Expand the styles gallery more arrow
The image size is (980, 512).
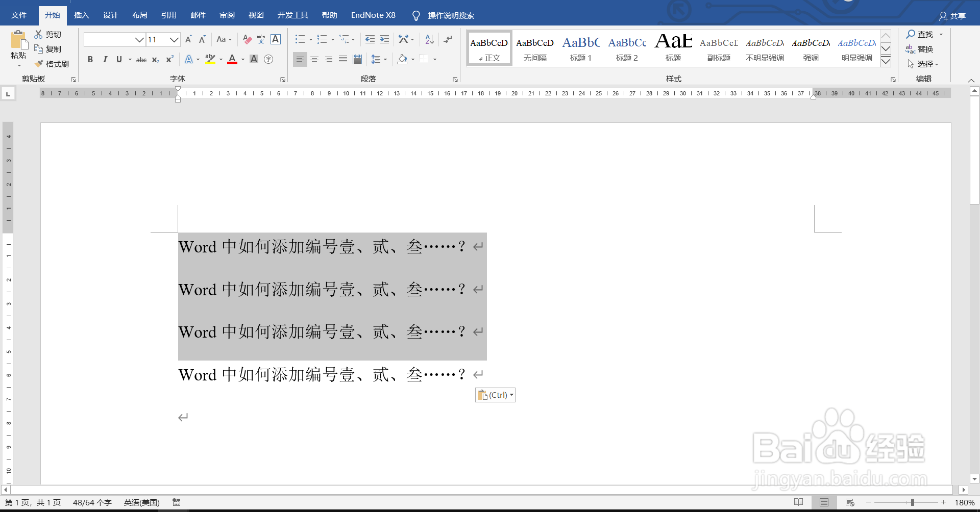[x=886, y=61]
